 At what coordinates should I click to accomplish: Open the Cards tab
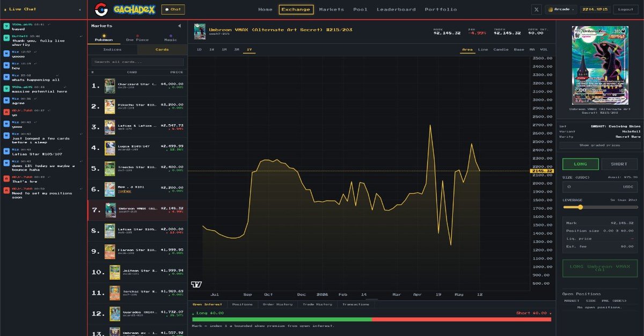click(x=162, y=49)
